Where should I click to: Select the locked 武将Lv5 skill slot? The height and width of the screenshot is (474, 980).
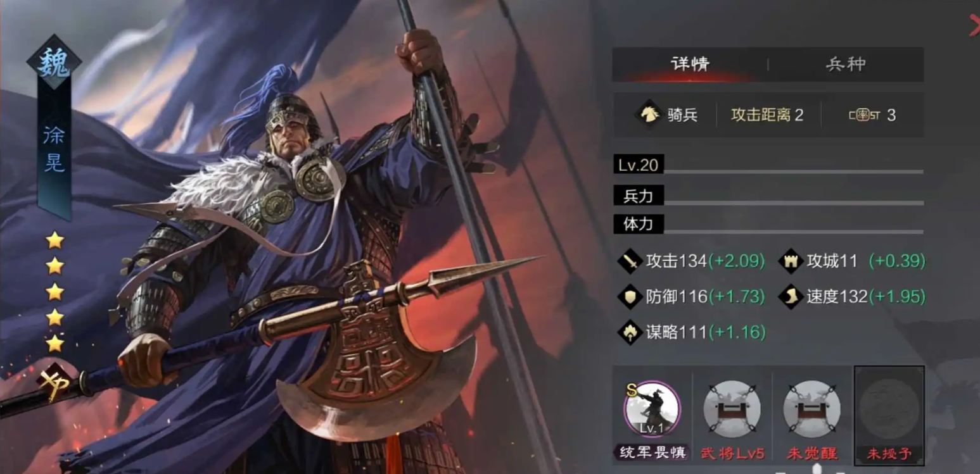732,409
